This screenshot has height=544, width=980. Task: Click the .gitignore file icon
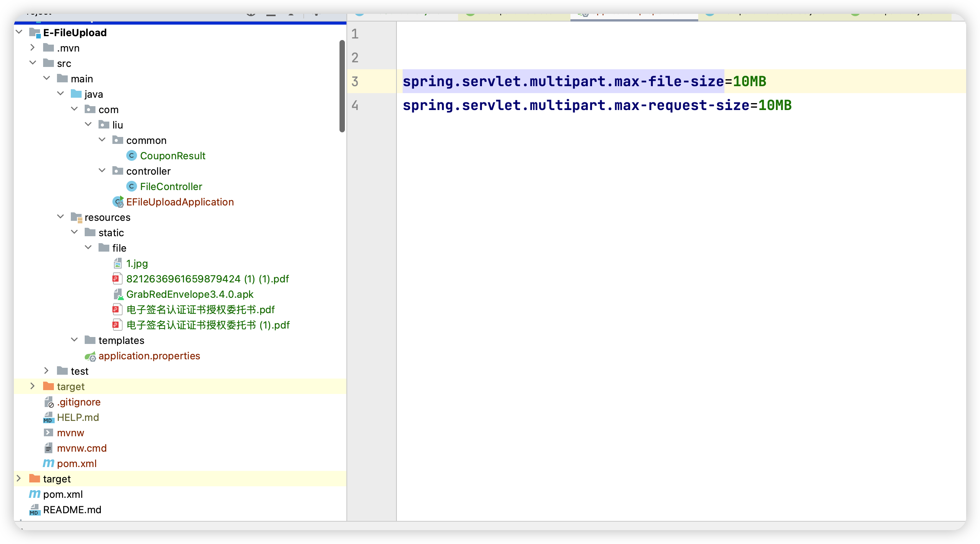(49, 402)
